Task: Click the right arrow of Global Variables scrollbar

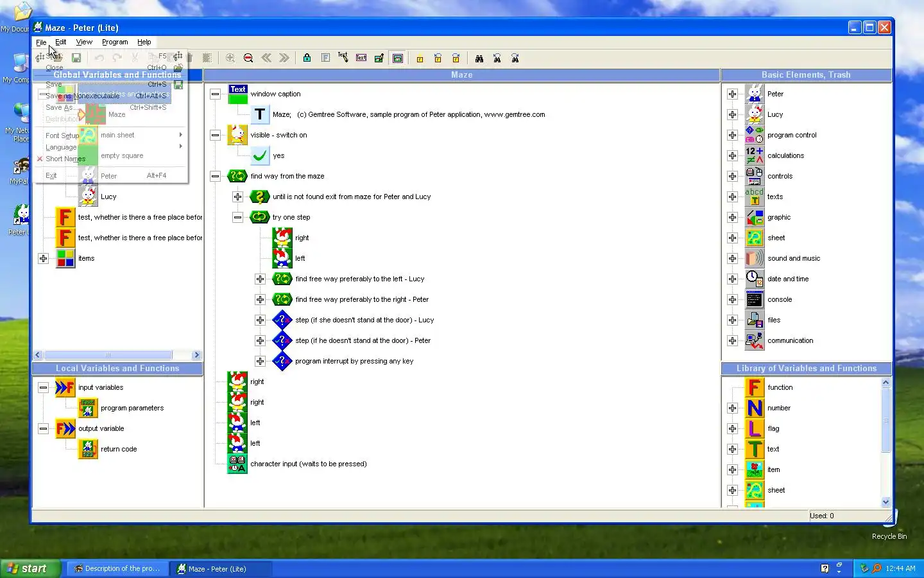Action: point(196,355)
